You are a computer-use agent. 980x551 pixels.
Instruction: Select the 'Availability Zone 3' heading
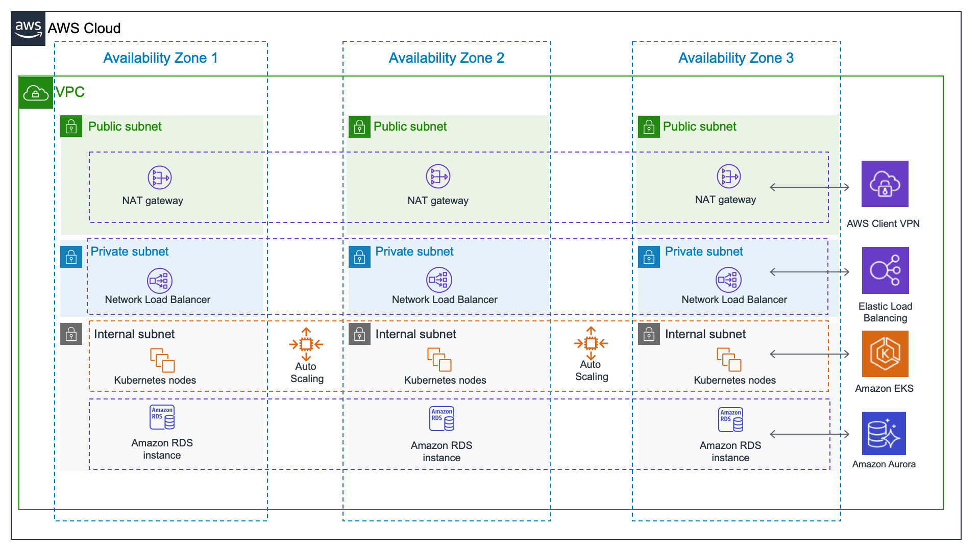pos(736,58)
